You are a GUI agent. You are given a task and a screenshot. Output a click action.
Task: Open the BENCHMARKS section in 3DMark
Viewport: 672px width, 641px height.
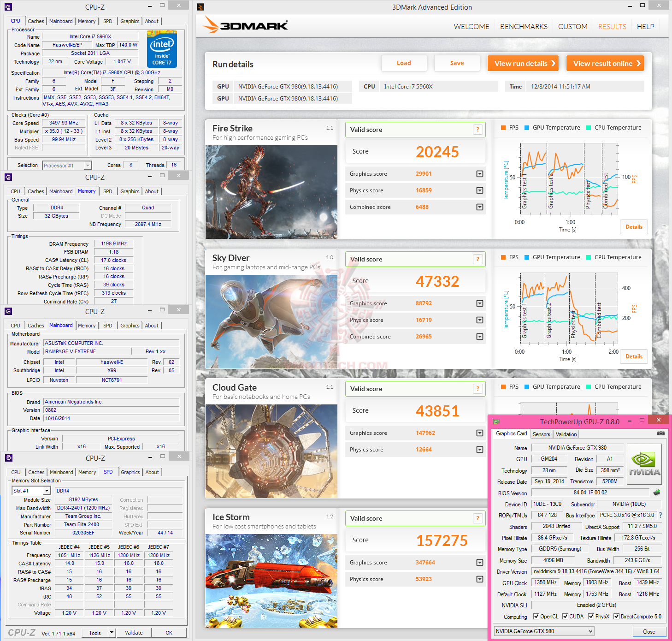[524, 26]
